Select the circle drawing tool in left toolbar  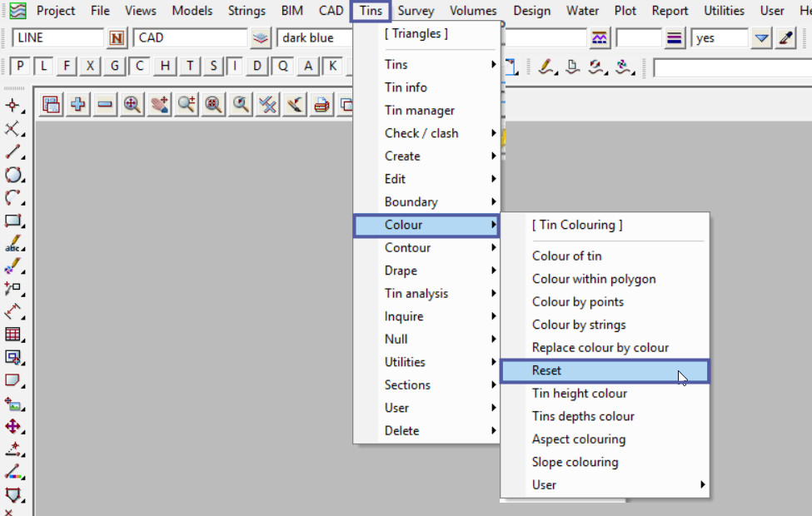click(13, 175)
